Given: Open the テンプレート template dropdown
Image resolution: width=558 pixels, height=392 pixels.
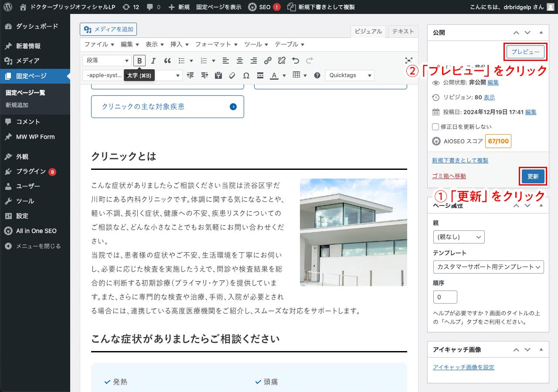Looking at the screenshot, I should pos(488,267).
